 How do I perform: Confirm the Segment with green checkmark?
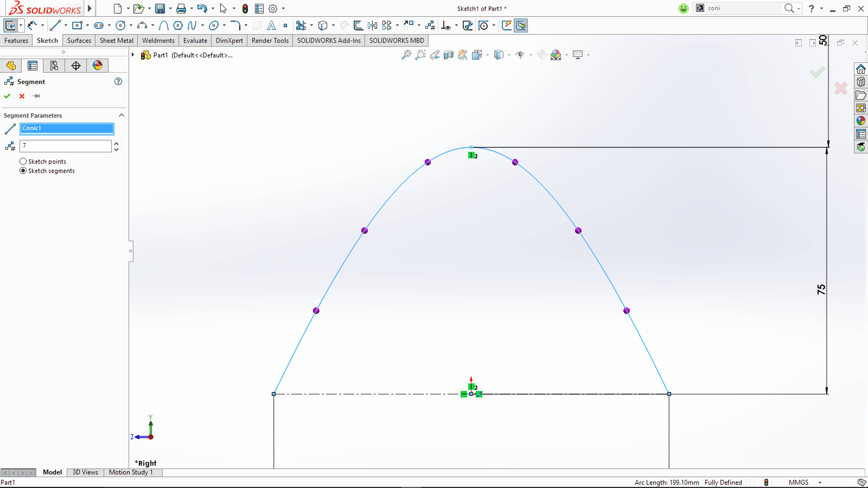click(x=7, y=96)
